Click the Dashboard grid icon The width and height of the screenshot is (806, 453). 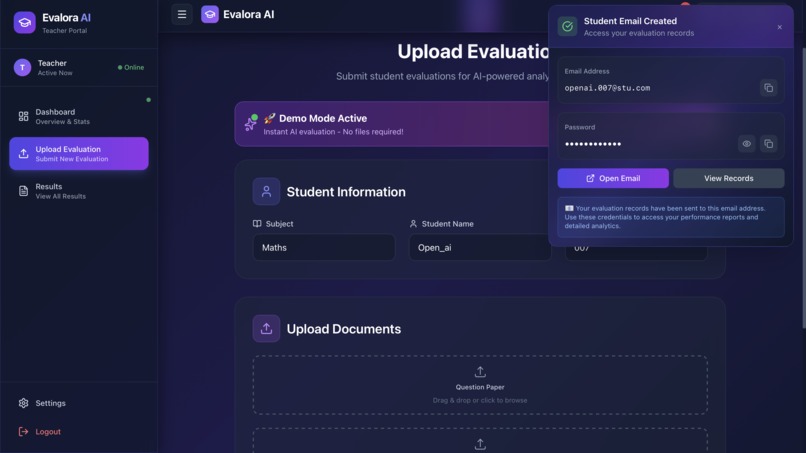pos(23,116)
